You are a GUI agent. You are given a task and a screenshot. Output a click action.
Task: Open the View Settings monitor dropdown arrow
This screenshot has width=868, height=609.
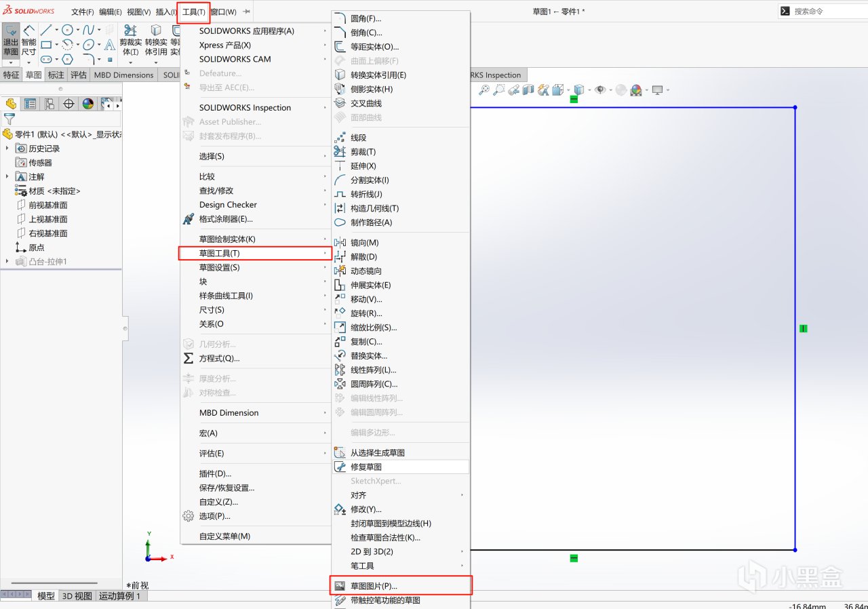[x=668, y=90]
